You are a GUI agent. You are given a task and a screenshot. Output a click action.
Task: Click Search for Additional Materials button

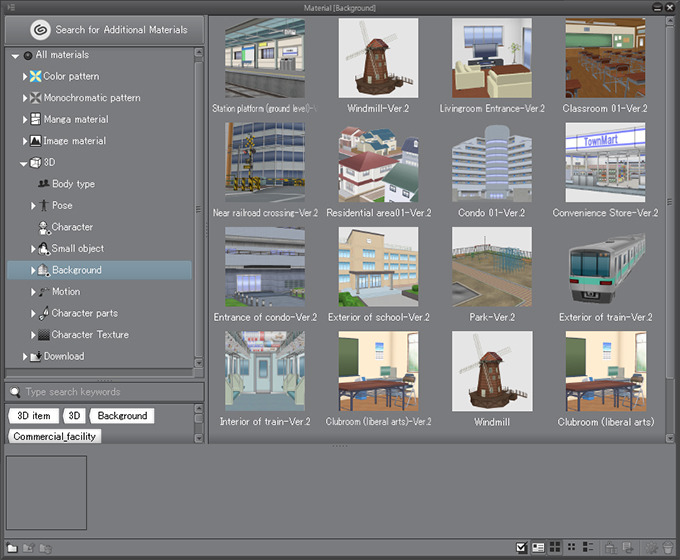coord(104,30)
